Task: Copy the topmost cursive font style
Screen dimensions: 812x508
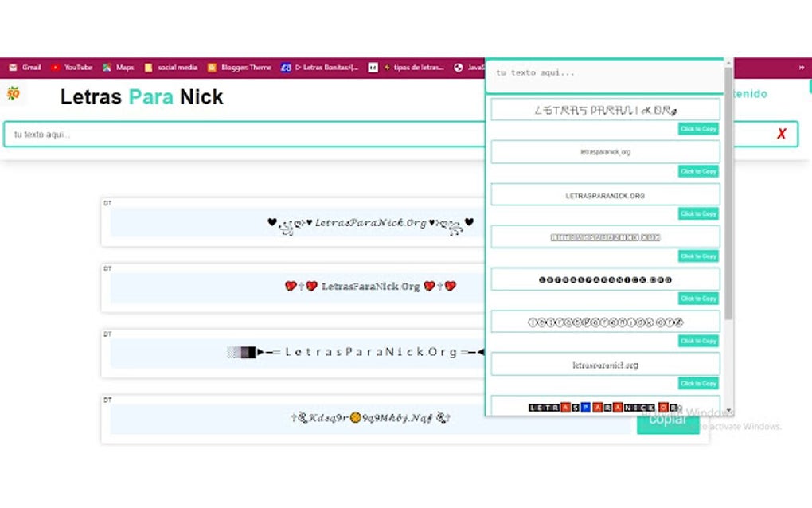Action: [697, 128]
